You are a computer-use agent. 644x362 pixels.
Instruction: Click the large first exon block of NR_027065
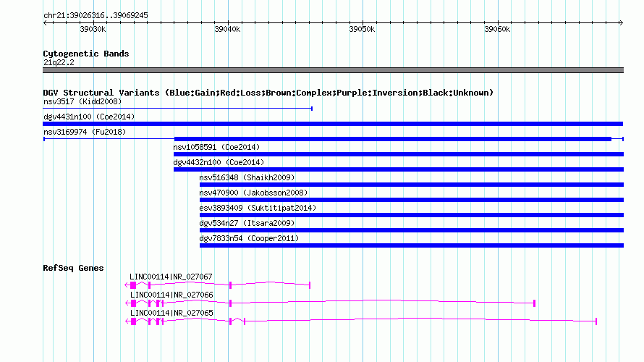(133, 321)
